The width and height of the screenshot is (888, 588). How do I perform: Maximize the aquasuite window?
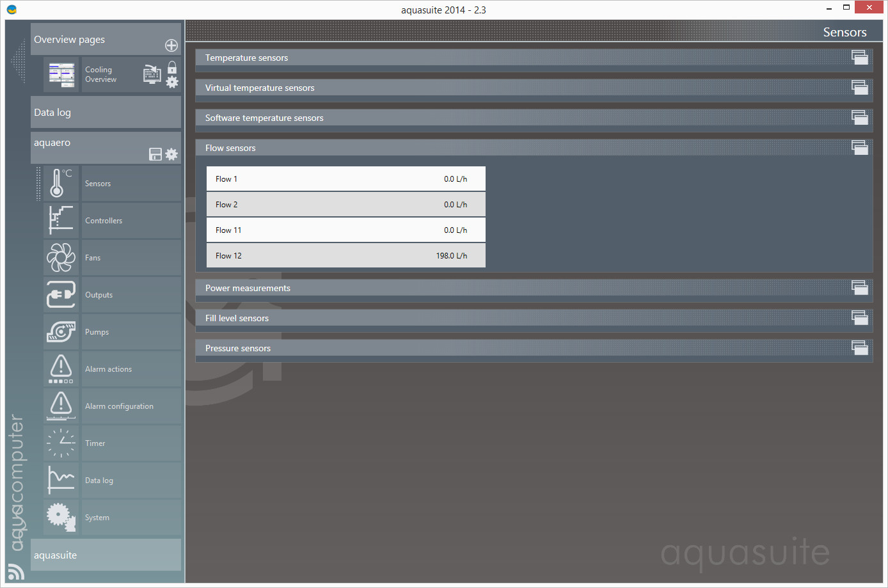point(846,8)
